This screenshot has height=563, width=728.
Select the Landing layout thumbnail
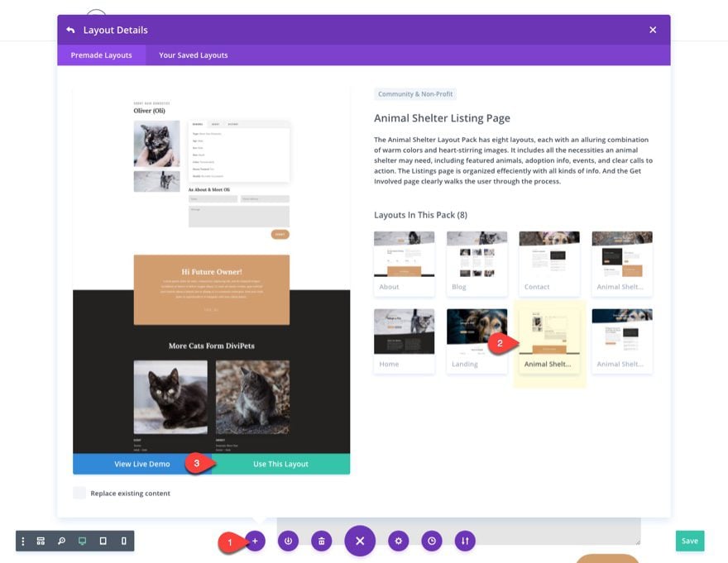[477, 341]
